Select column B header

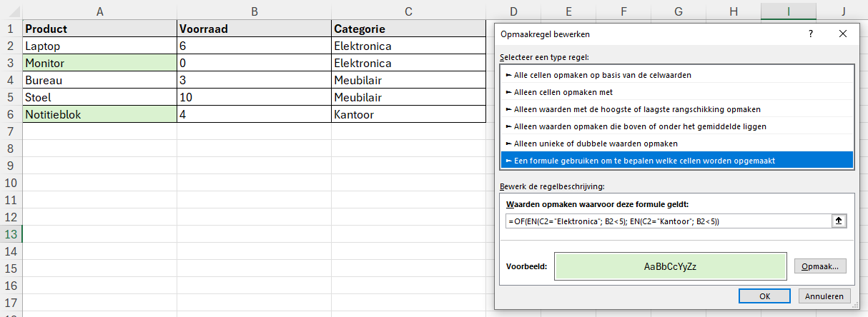point(254,11)
